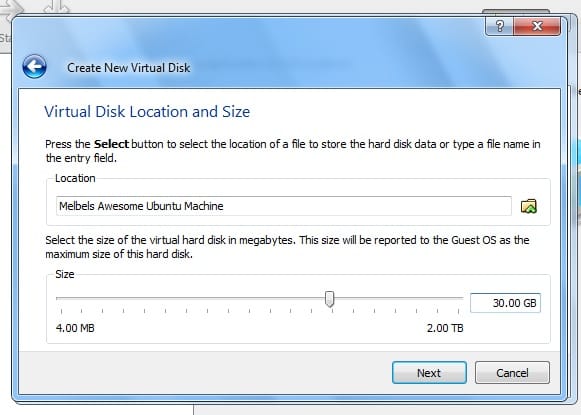Click the 4.00 MB minimum size label
Viewport: 581px width, 415px height.
pos(75,328)
